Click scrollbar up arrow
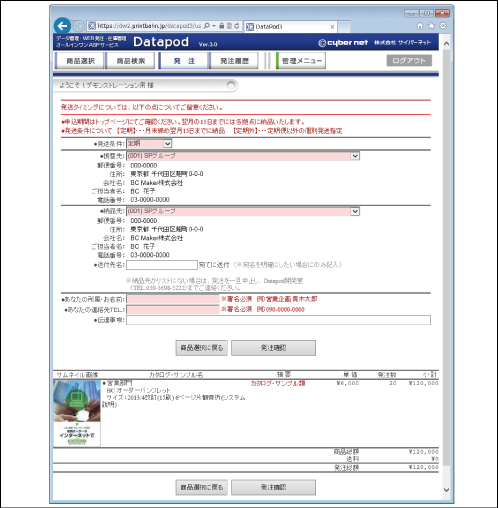The image size is (498, 508). tap(446, 44)
